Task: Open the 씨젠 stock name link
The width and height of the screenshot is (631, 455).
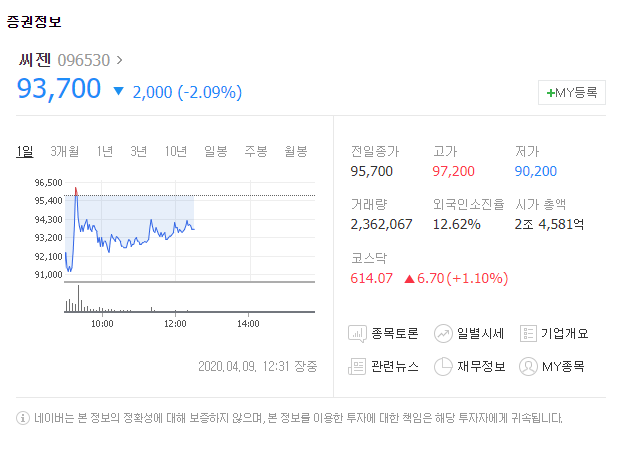Action: [x=35, y=60]
